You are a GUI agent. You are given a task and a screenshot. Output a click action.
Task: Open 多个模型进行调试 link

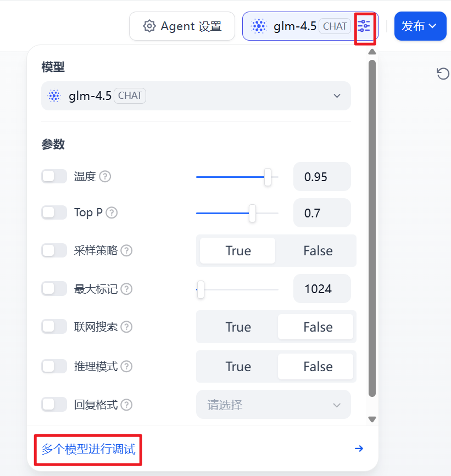coord(88,449)
